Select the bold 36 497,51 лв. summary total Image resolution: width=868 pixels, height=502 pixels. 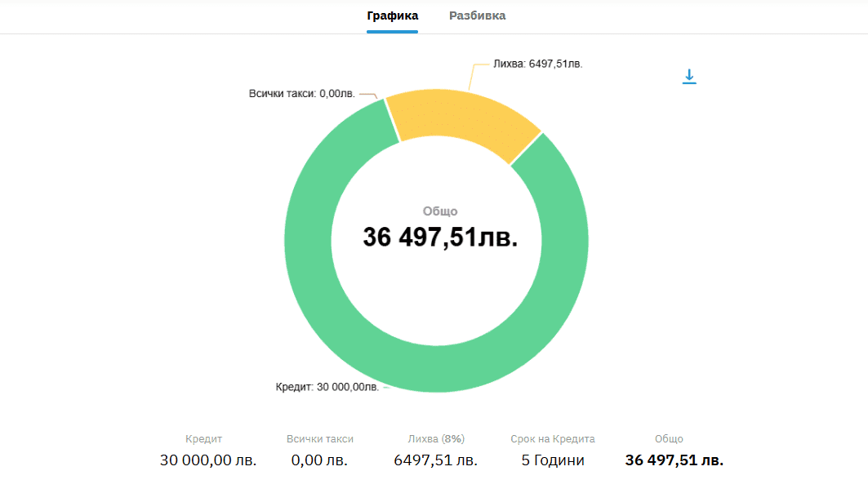coord(674,460)
